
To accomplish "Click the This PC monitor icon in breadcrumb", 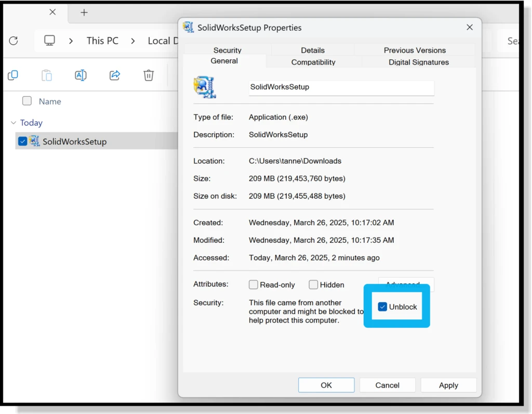I will click(x=49, y=41).
